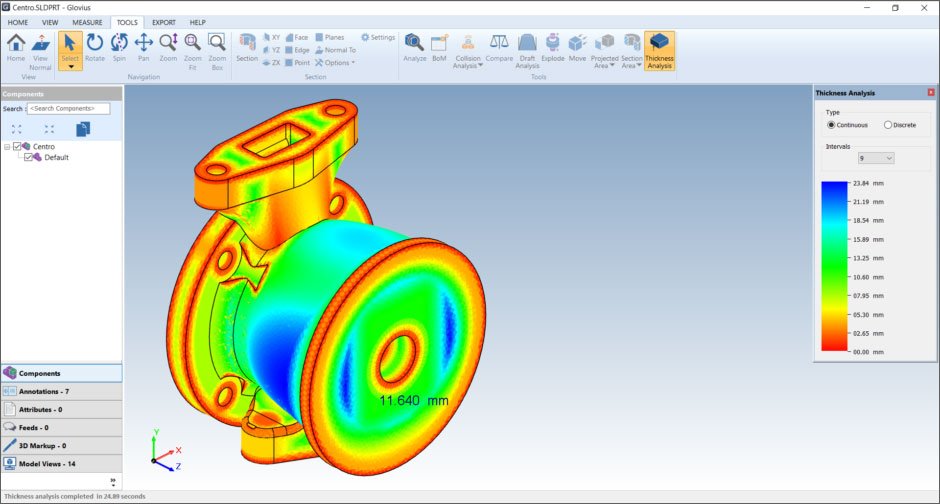Open the Model Views - 14 section
The height and width of the screenshot is (504, 940).
(61, 464)
